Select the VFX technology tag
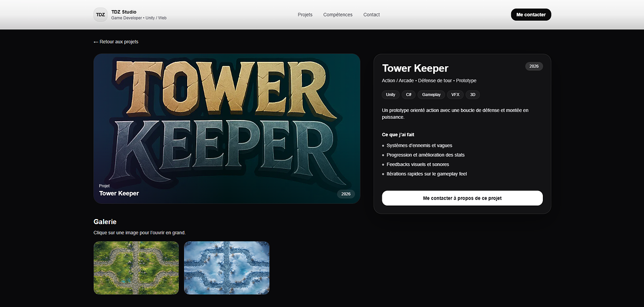This screenshot has width=644, height=307. coord(455,94)
